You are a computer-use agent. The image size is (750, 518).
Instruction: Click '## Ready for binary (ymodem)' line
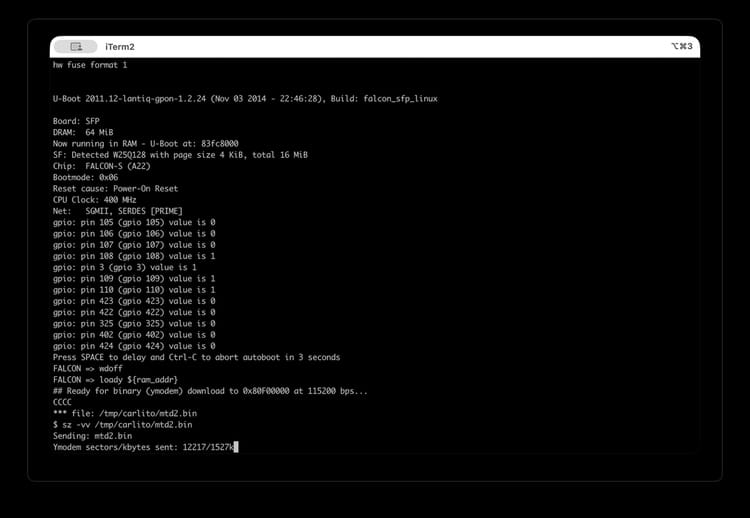point(210,391)
